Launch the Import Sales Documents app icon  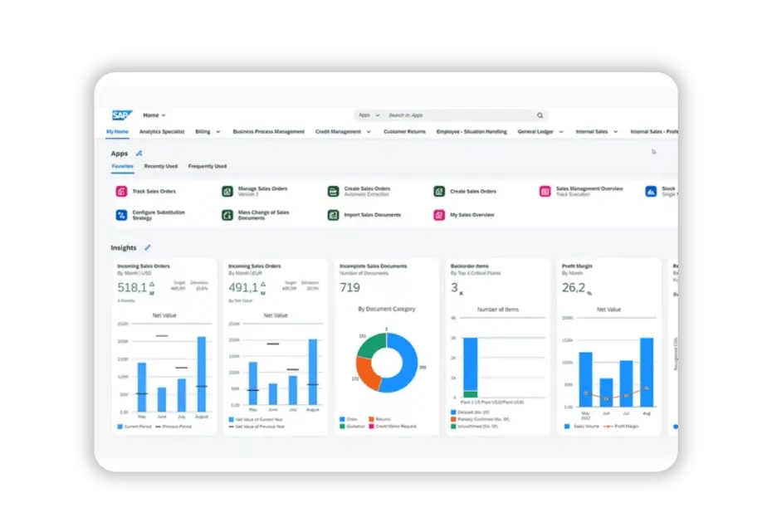(x=333, y=215)
